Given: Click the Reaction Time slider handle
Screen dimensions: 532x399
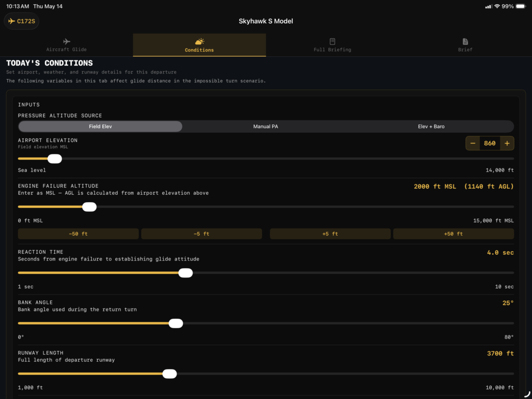Looking at the screenshot, I should click(x=185, y=273).
